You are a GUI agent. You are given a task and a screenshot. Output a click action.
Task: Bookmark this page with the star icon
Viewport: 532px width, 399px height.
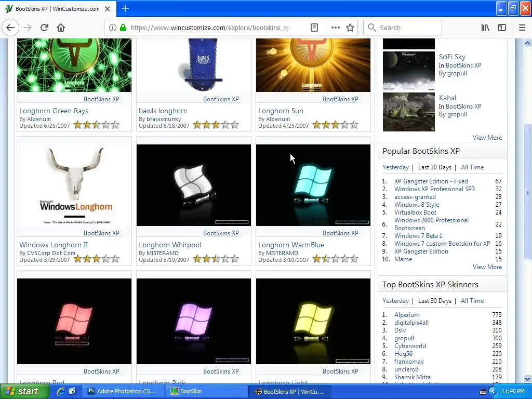click(350, 28)
